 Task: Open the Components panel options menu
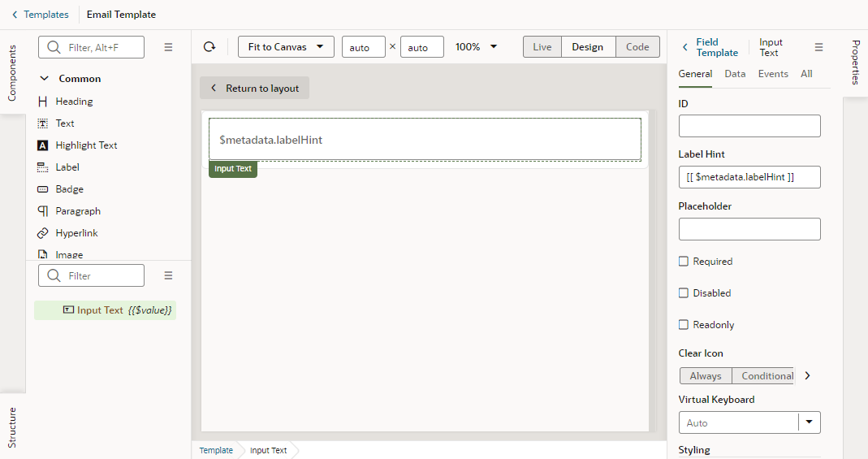pos(168,48)
